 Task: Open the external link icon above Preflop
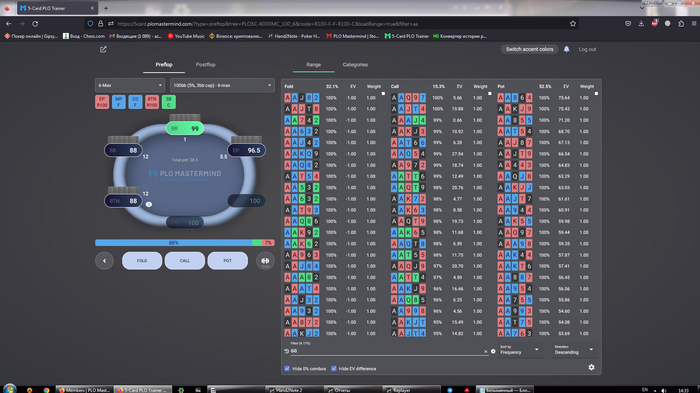pos(103,50)
